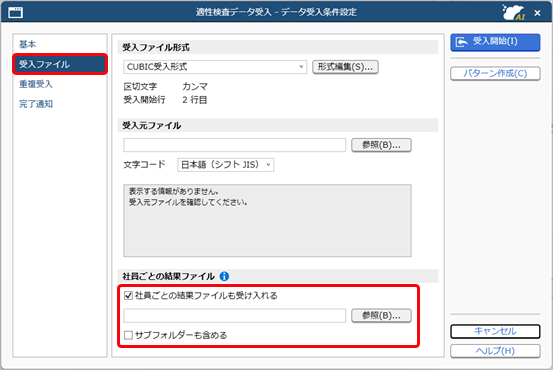Click the 形式編集(S)... button
Viewport: 553px width, 370px height.
coord(345,67)
